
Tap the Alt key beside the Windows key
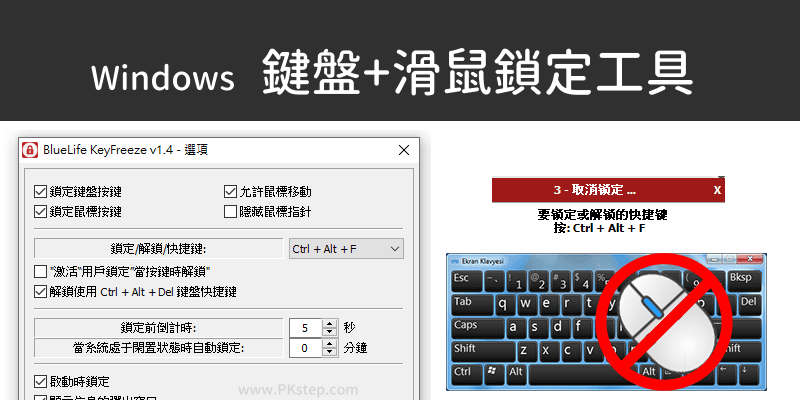click(516, 375)
